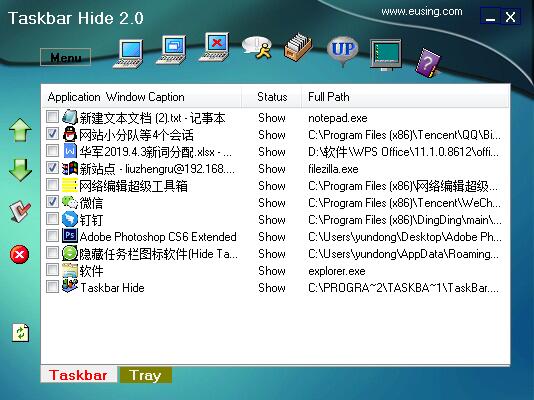534x400 pixels.
Task: Click the WeChat icon in list
Action: pos(70,202)
